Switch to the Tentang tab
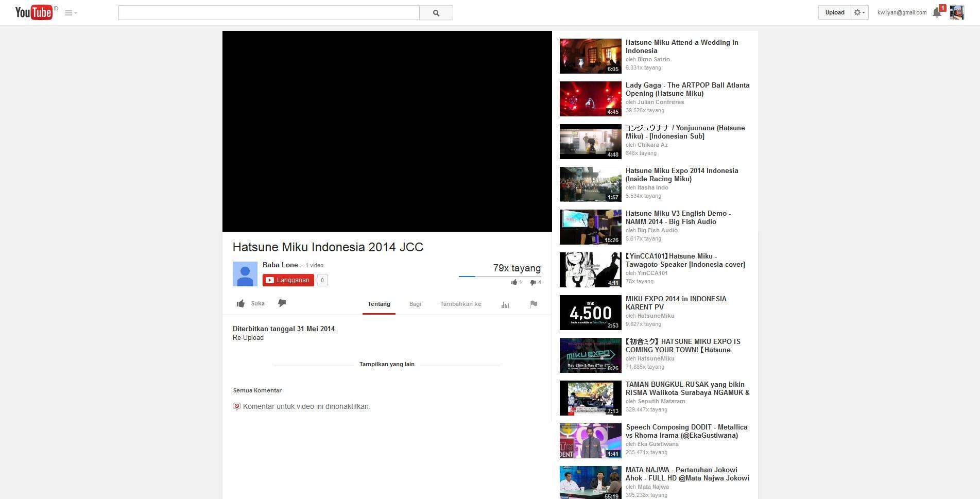The width and height of the screenshot is (980, 499). click(x=379, y=304)
